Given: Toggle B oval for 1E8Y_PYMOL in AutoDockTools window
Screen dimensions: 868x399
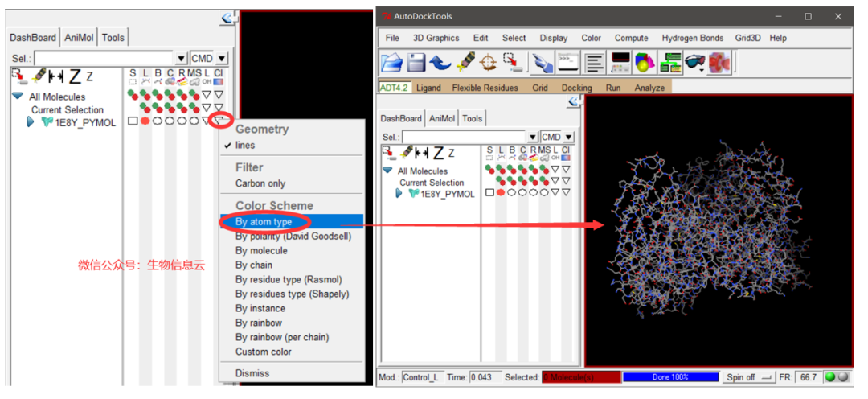Looking at the screenshot, I should click(511, 193).
